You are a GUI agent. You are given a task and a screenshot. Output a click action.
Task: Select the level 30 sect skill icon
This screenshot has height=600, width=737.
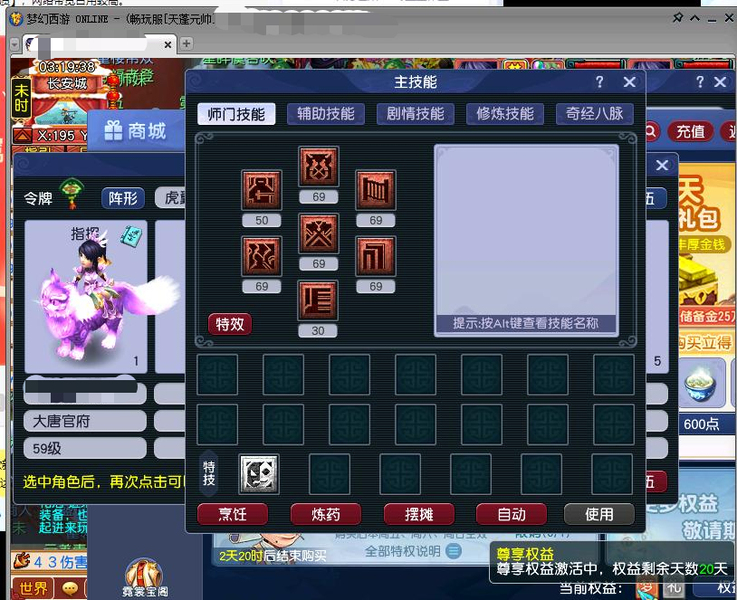tap(318, 300)
